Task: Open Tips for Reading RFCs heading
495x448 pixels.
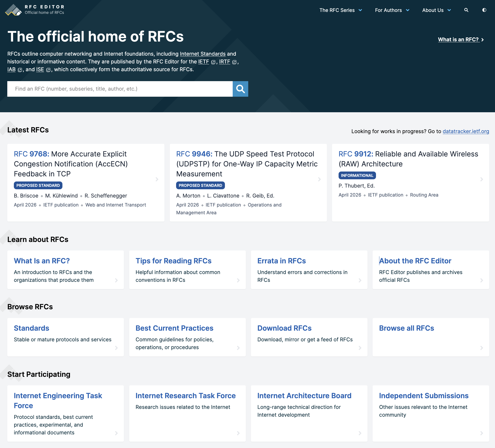Action: pos(173,261)
